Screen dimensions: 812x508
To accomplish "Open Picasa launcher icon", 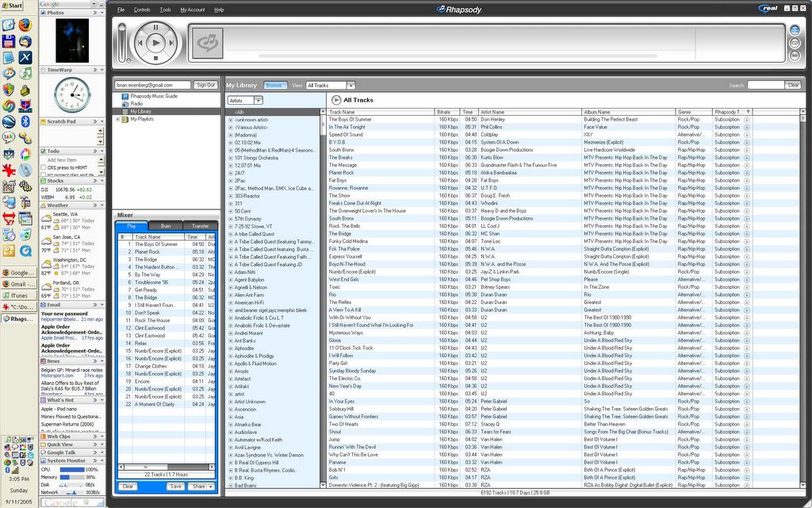I will pos(25,153).
